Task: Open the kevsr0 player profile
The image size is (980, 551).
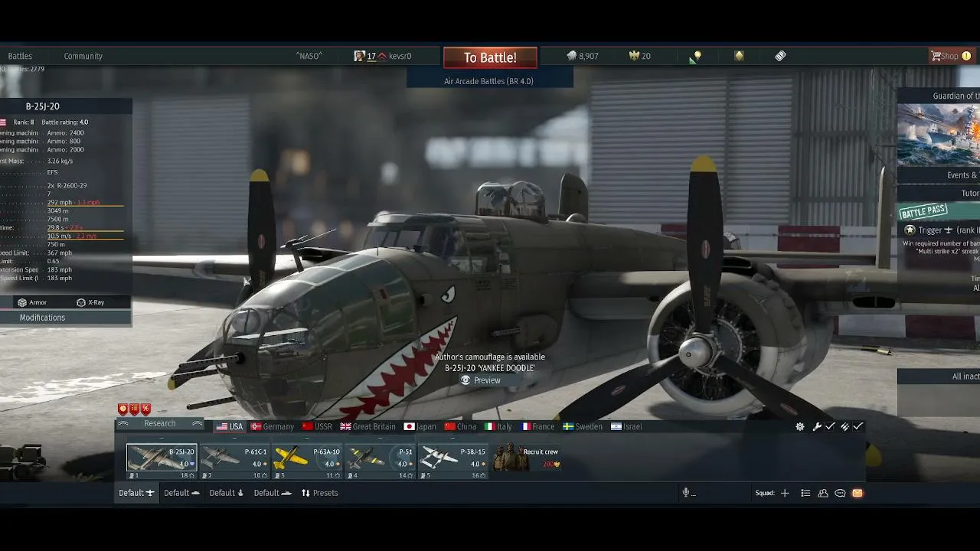Action: click(x=383, y=56)
